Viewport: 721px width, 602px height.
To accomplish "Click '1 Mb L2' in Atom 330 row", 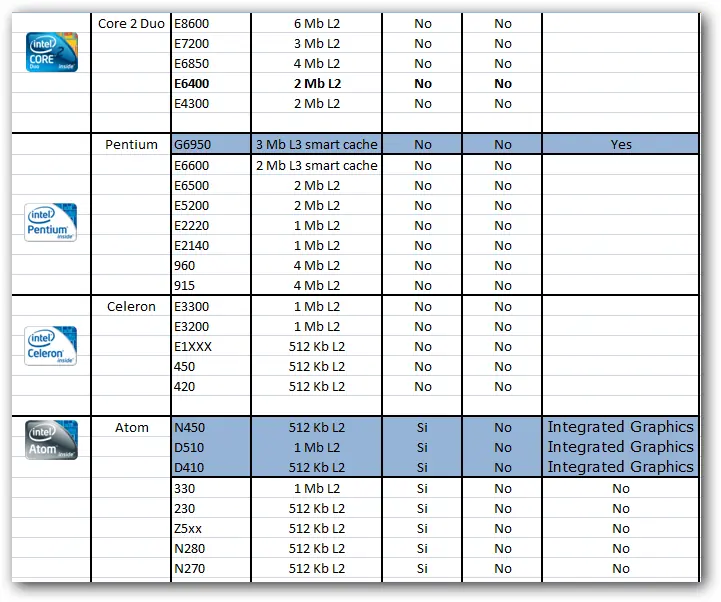I will coord(317,488).
